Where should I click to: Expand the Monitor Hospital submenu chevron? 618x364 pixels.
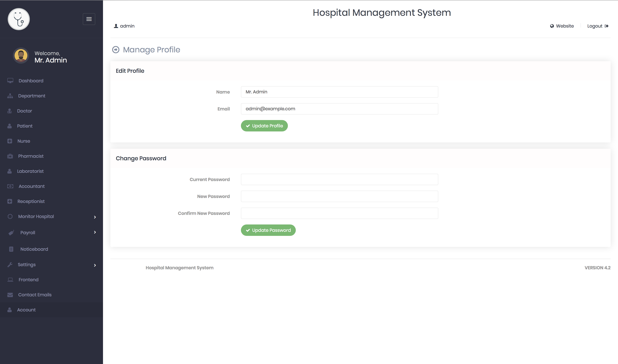click(95, 217)
